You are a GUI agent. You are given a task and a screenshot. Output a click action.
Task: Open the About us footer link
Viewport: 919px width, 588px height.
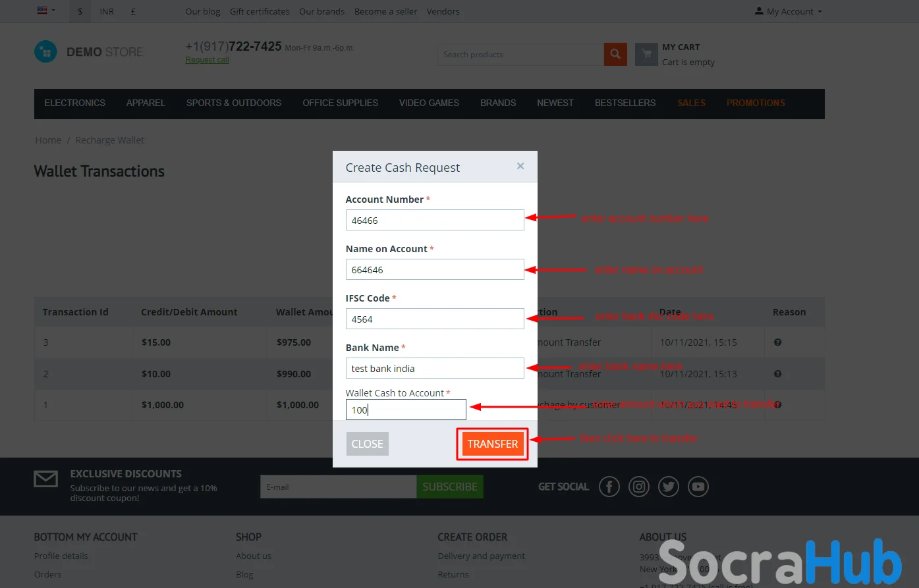point(254,556)
